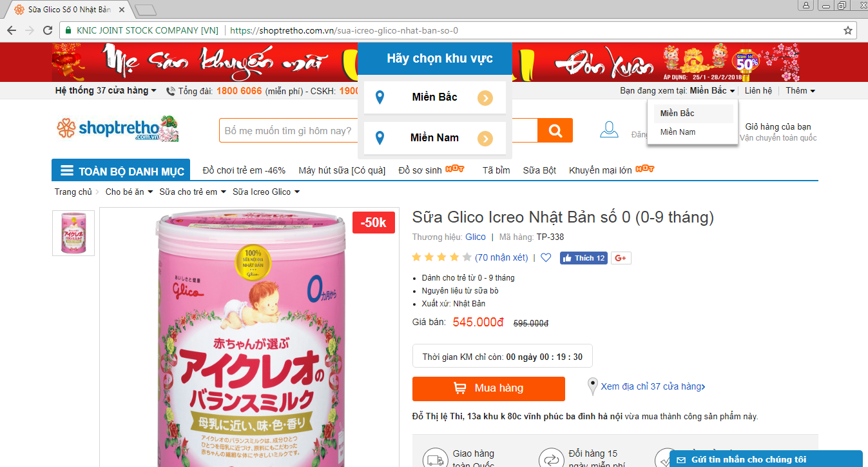Click the orange search magnifier button
This screenshot has height=467, width=868.
[555, 130]
